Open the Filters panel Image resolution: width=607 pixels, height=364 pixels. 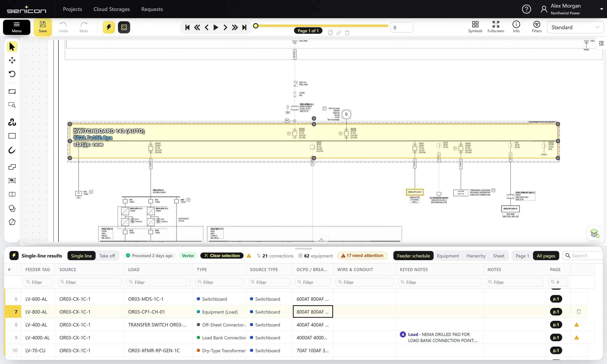coord(537,27)
